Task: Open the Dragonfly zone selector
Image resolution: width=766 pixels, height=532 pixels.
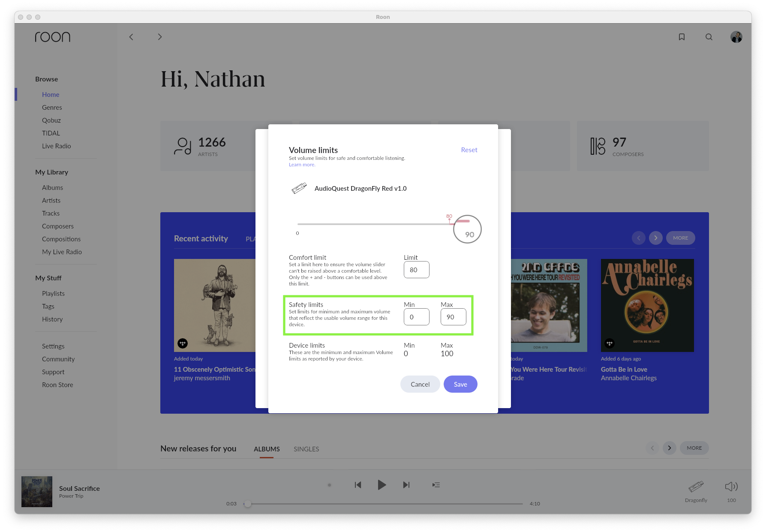Action: [696, 491]
